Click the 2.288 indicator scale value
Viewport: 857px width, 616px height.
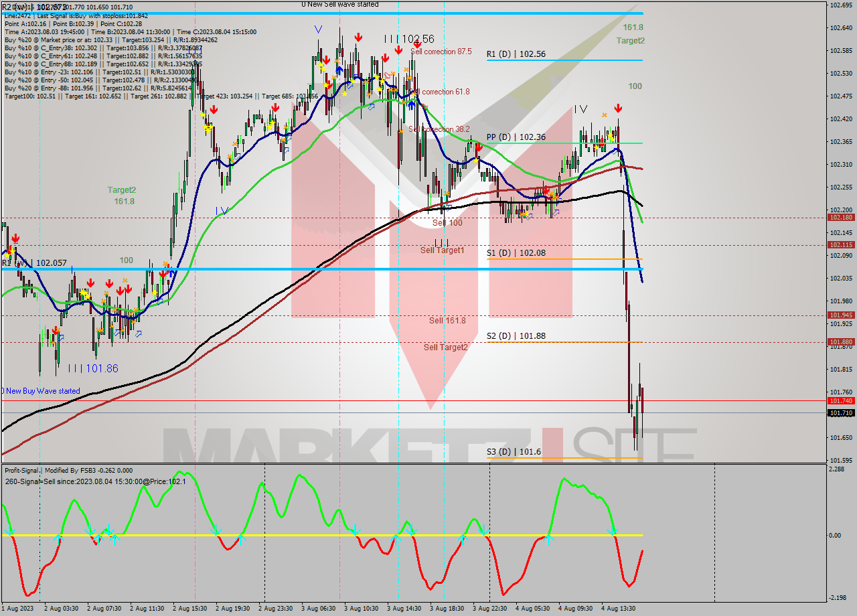(836, 469)
